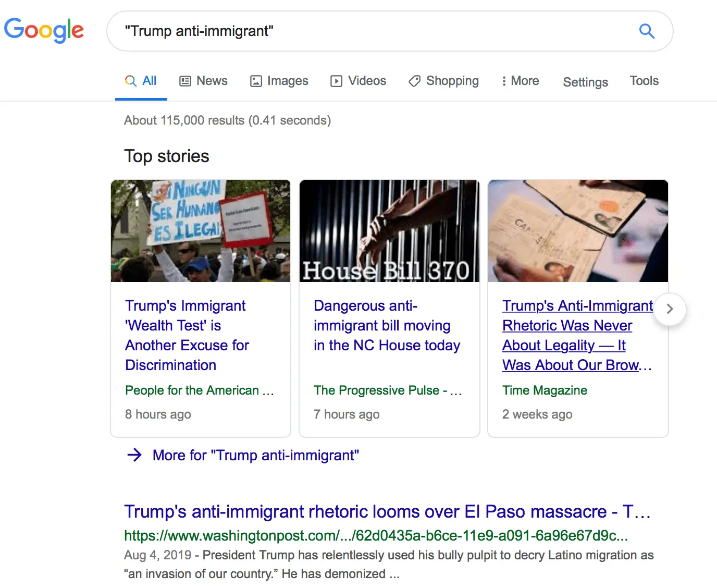Click next arrow in Top stories carousel
The width and height of the screenshot is (717, 588).
[670, 309]
